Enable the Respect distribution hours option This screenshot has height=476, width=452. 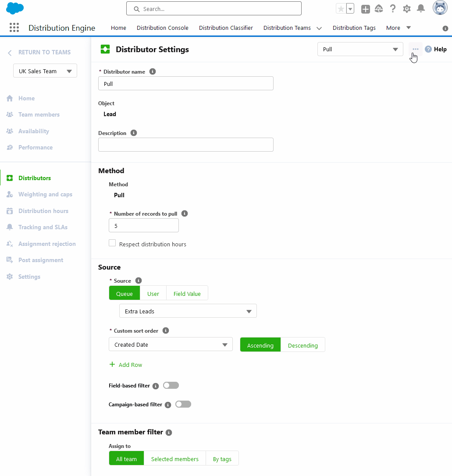coord(112,242)
